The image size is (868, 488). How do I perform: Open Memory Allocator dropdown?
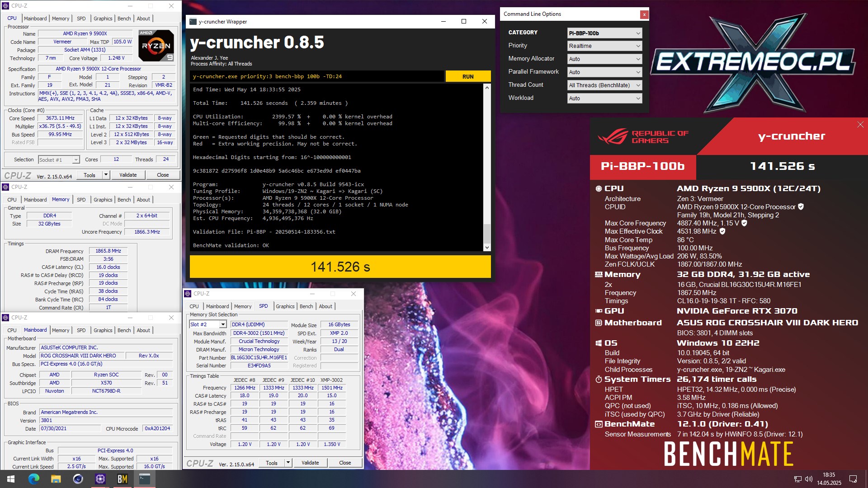(604, 59)
